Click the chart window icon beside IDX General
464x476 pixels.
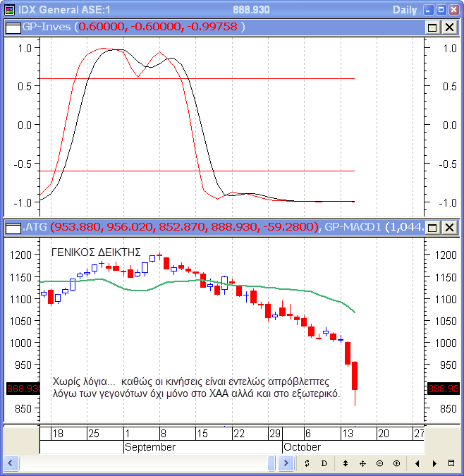8,9
